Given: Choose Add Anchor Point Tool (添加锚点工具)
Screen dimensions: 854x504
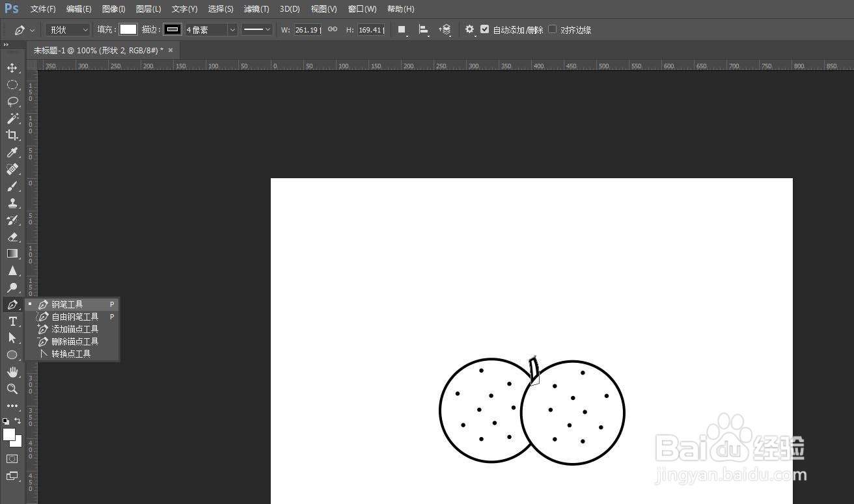Looking at the screenshot, I should point(72,329).
